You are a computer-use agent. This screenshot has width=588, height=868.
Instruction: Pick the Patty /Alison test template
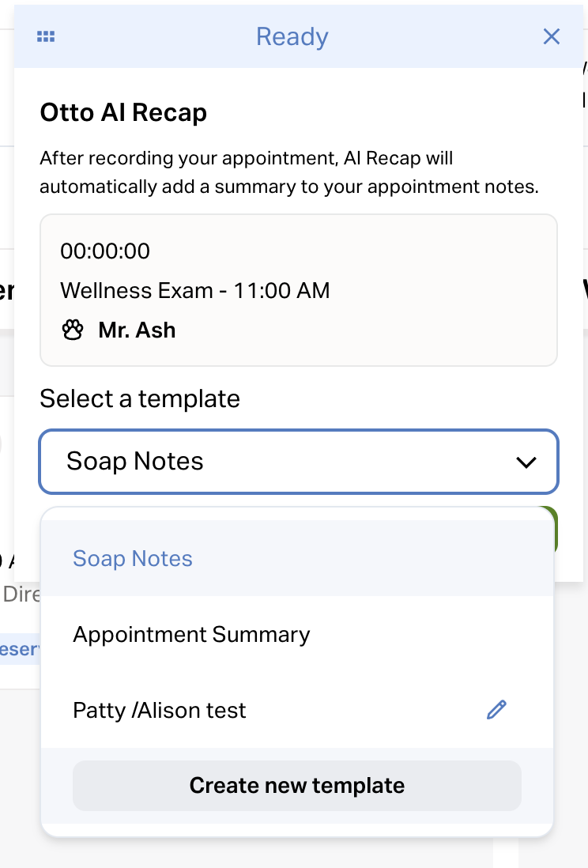[160, 710]
